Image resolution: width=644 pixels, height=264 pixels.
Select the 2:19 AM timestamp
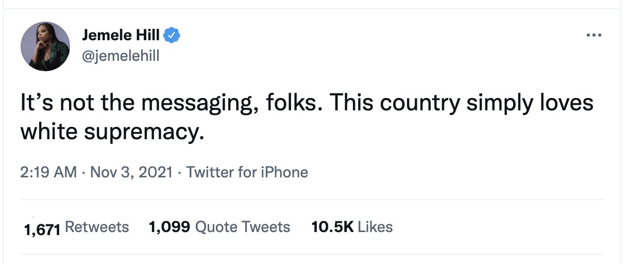coord(48,172)
